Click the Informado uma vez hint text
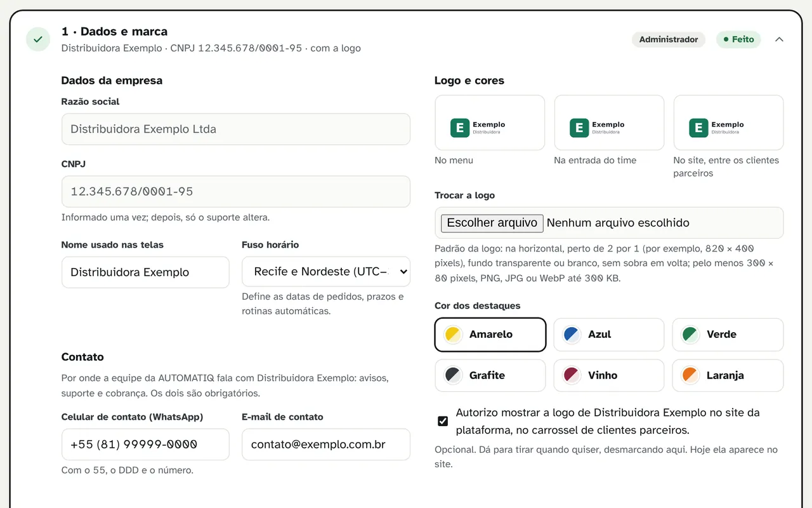The image size is (812, 508). 166,217
